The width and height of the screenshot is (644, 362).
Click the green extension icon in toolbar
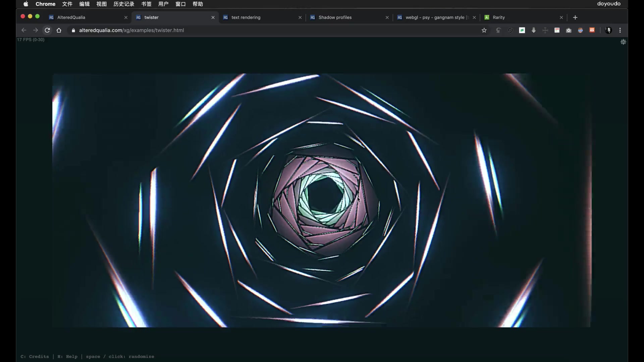[x=522, y=31]
